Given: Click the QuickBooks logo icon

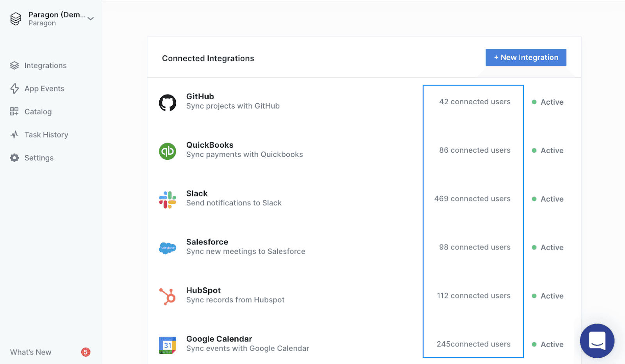Looking at the screenshot, I should pyautogui.click(x=168, y=151).
